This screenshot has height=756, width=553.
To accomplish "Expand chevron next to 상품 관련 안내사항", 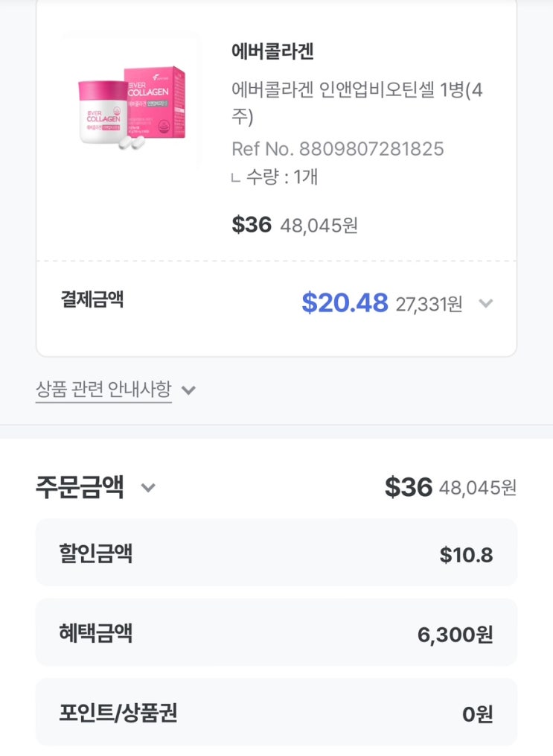I will coord(189,390).
